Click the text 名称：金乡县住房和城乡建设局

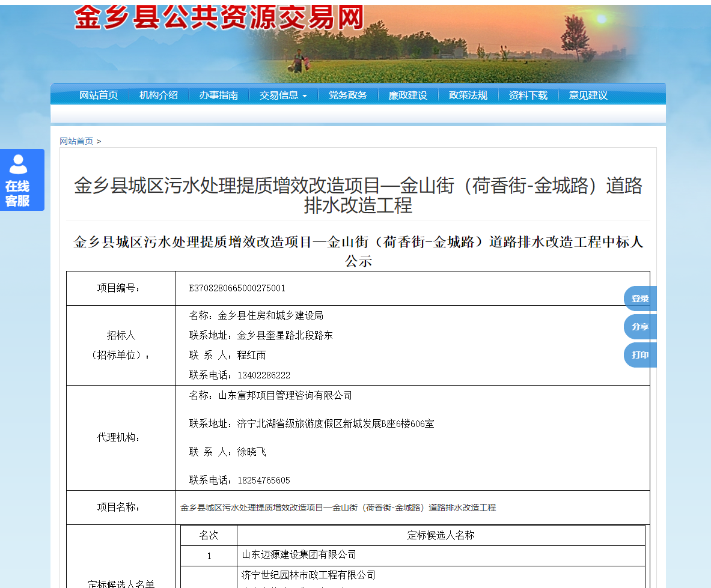coord(256,315)
